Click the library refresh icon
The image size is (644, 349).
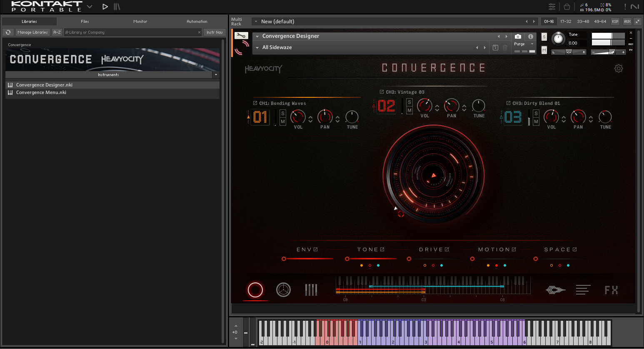[x=8, y=32]
